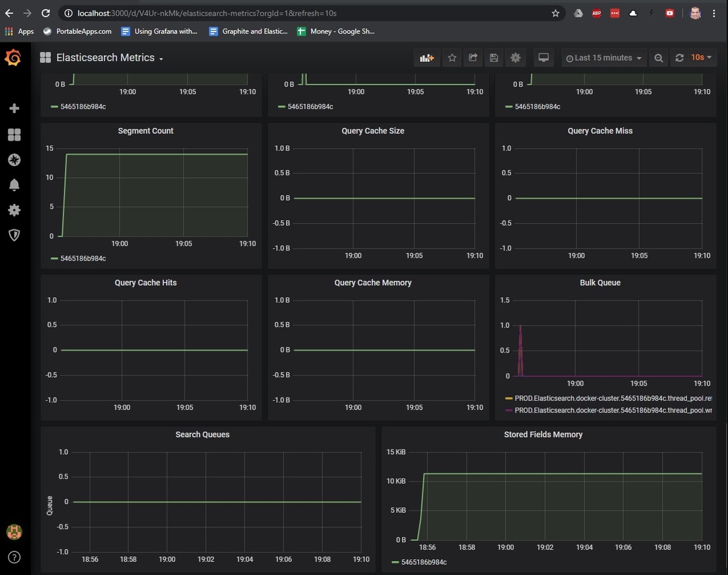Toggle 5465186b984c series in Stored Fields Memory legend
The image size is (728, 575).
click(x=424, y=562)
